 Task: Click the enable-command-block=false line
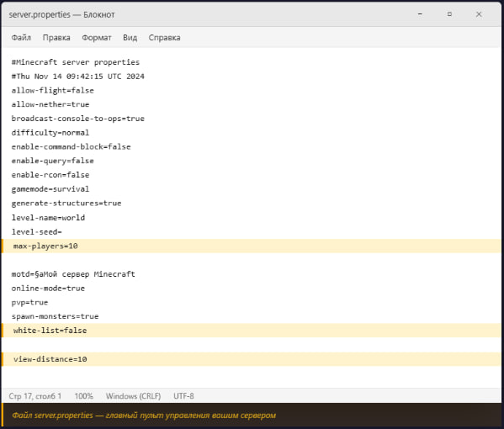coord(71,147)
